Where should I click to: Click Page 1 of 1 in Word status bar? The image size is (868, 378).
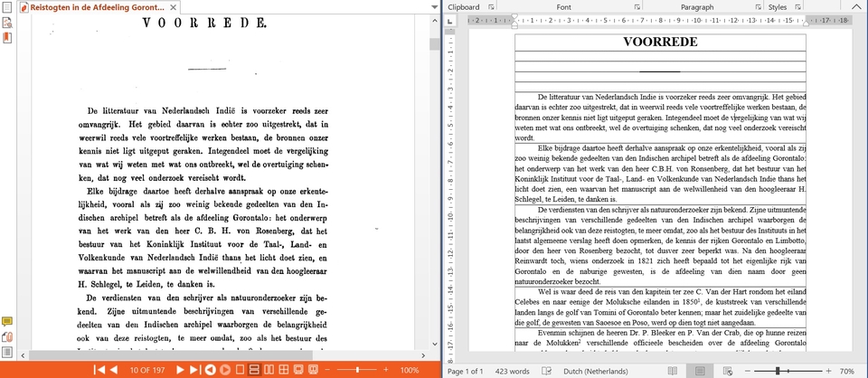pyautogui.click(x=465, y=371)
